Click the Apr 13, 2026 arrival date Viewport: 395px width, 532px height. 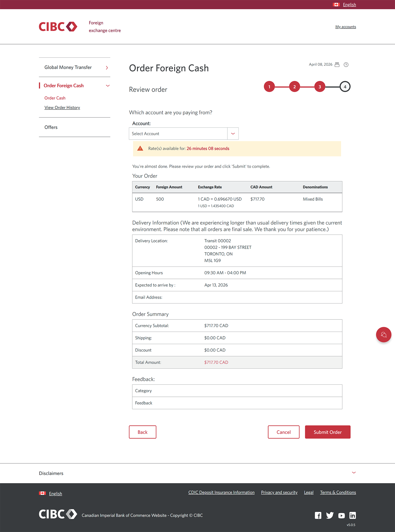click(216, 285)
